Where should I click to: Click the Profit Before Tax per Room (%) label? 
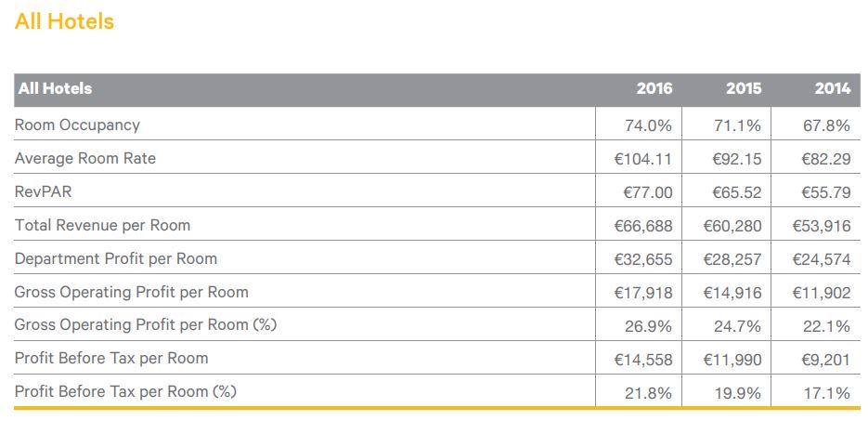click(x=125, y=391)
